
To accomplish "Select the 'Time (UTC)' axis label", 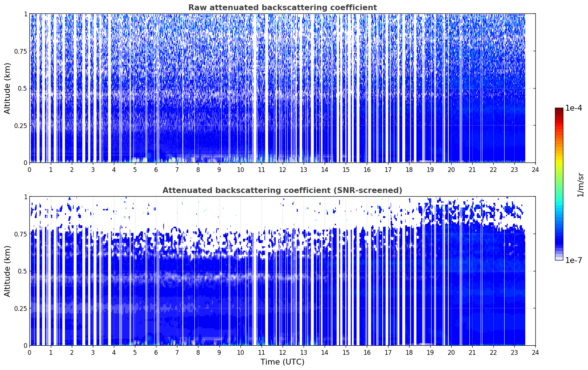I will tap(282, 362).
